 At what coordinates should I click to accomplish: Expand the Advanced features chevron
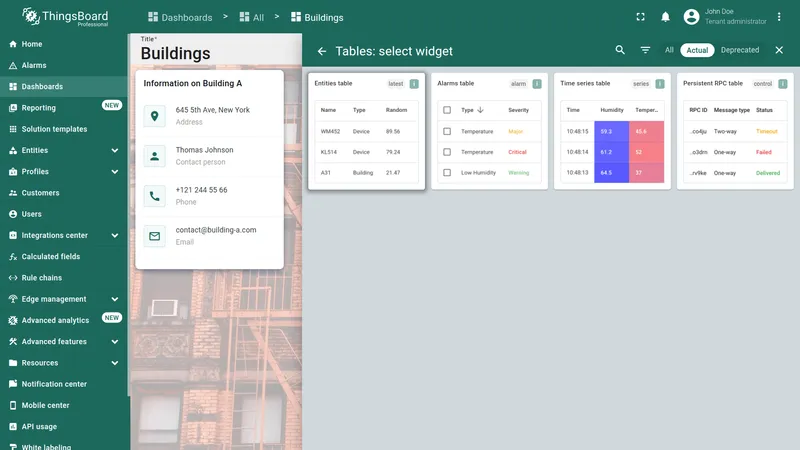tap(115, 342)
